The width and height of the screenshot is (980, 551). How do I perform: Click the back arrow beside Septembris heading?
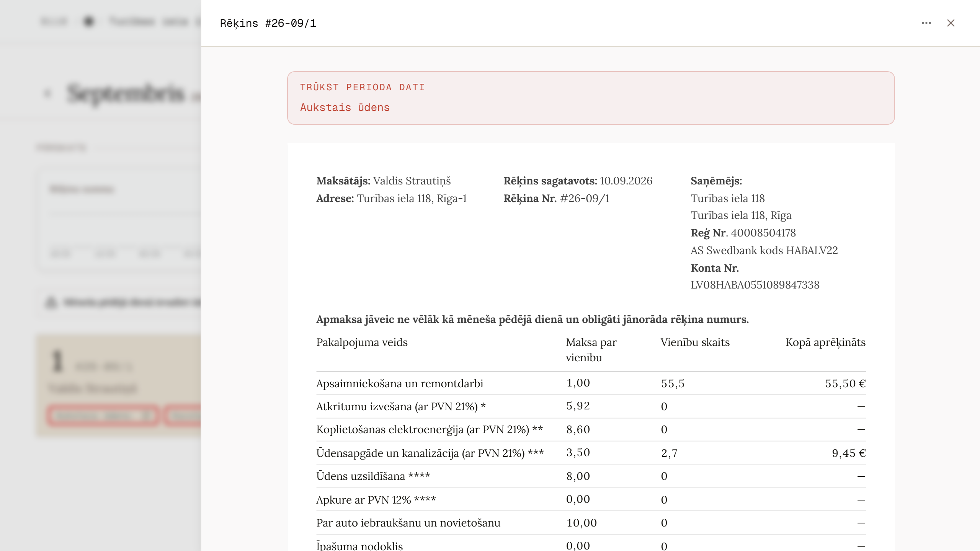[x=47, y=93]
